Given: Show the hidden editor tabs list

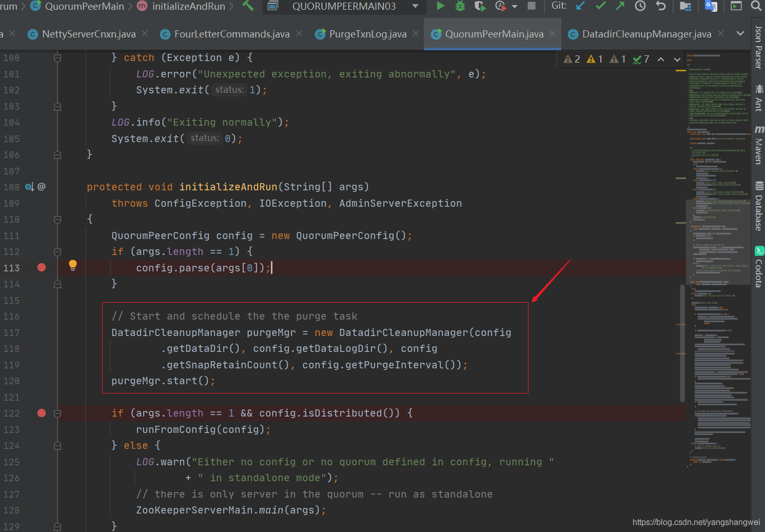Looking at the screenshot, I should pos(740,34).
